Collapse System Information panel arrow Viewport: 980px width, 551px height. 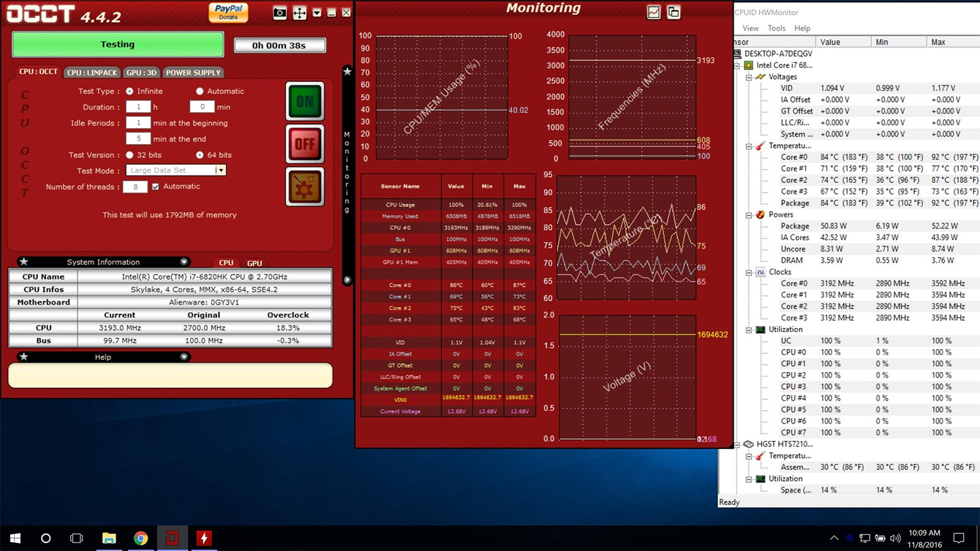[184, 262]
